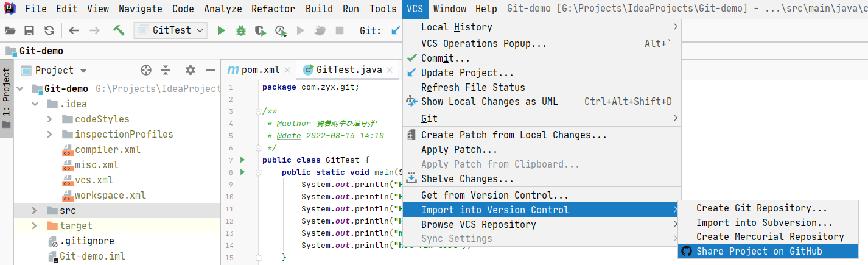The height and width of the screenshot is (265, 868).
Task: Click the run gutter icon beside class GitTest
Action: [x=242, y=160]
